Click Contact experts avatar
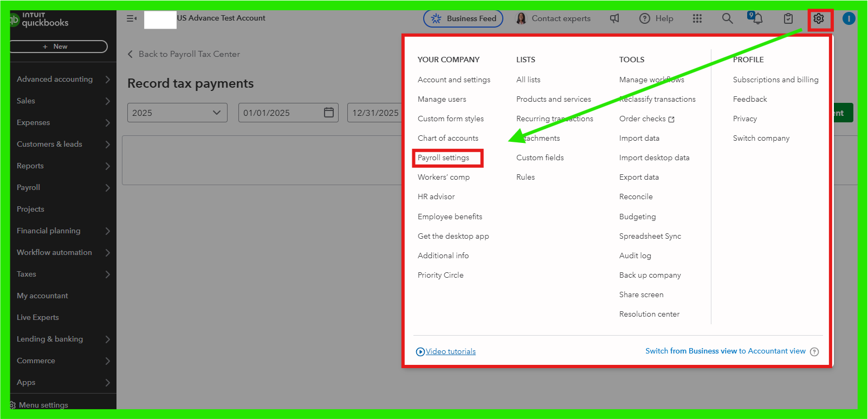868x419 pixels. 521,19
